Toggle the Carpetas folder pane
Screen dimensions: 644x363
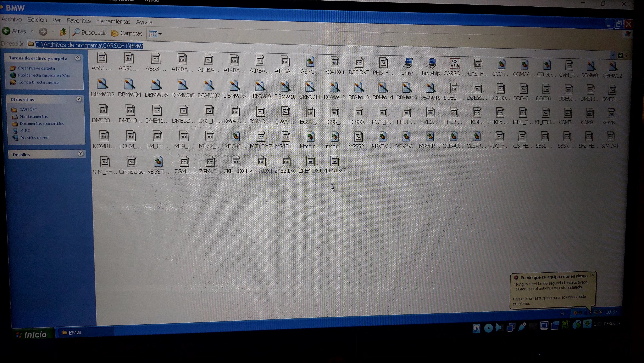coord(127,33)
